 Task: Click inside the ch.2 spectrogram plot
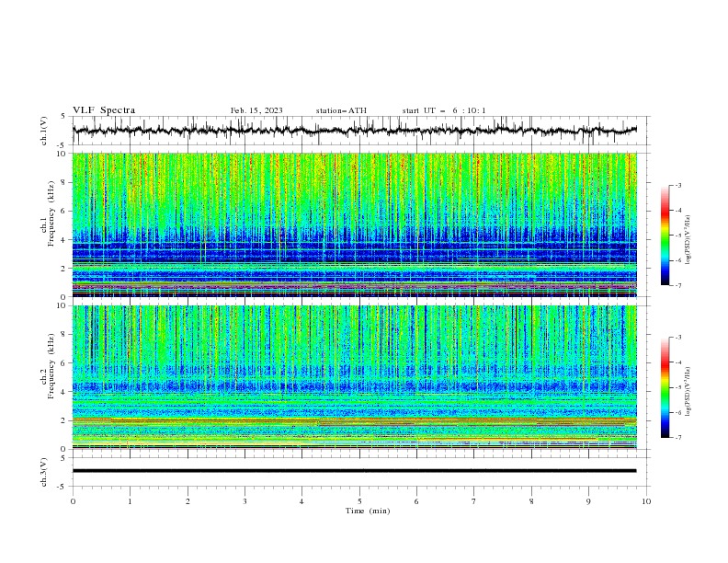pyautogui.click(x=354, y=377)
